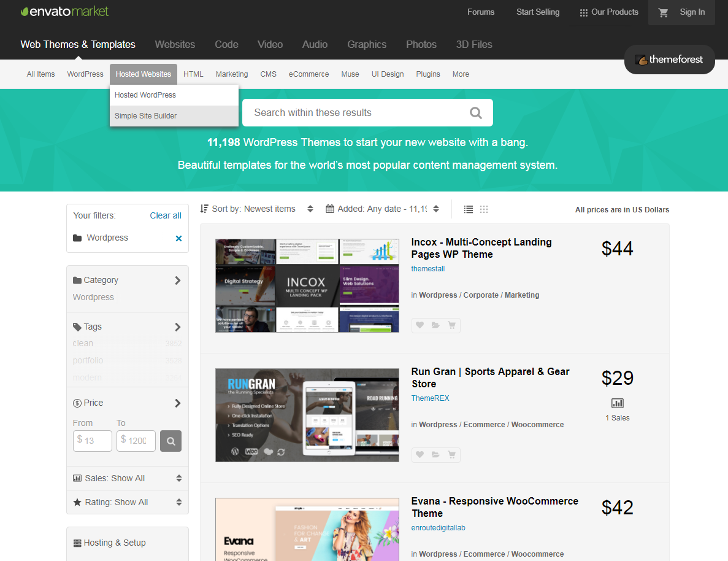Expand the Price filter chevron
The image size is (728, 561).
177,403
